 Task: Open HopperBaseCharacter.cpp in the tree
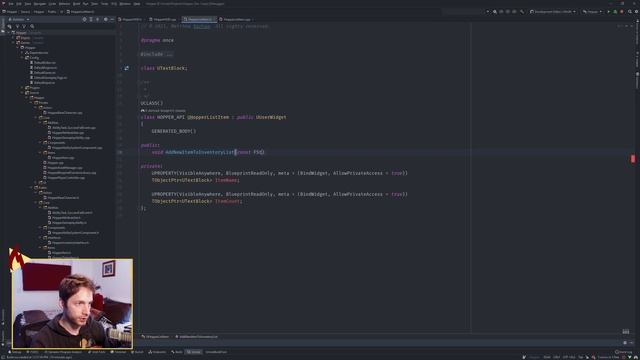point(63,113)
